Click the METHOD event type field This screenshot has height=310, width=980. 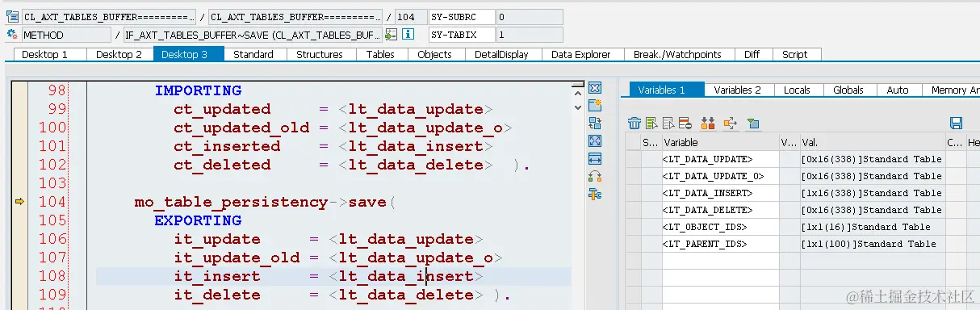click(66, 35)
